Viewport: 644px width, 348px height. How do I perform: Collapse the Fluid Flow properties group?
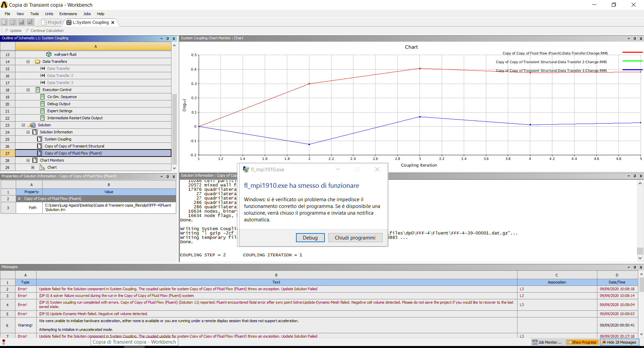coord(19,199)
